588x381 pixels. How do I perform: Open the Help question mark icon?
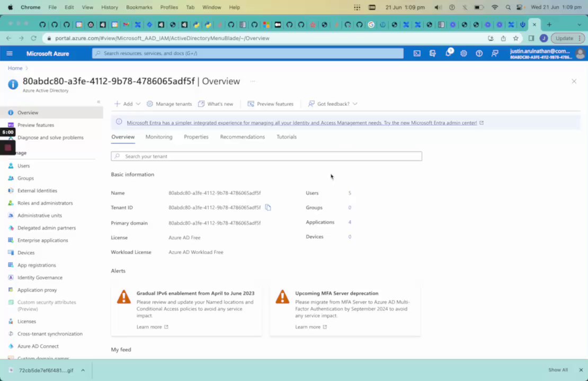(479, 53)
